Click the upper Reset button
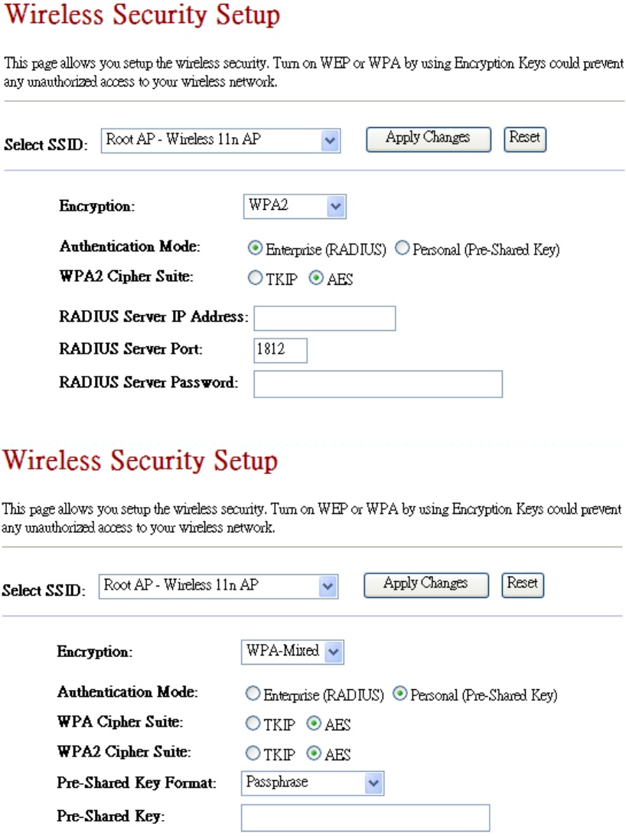Image resolution: width=626 pixels, height=840 pixels. (x=525, y=139)
